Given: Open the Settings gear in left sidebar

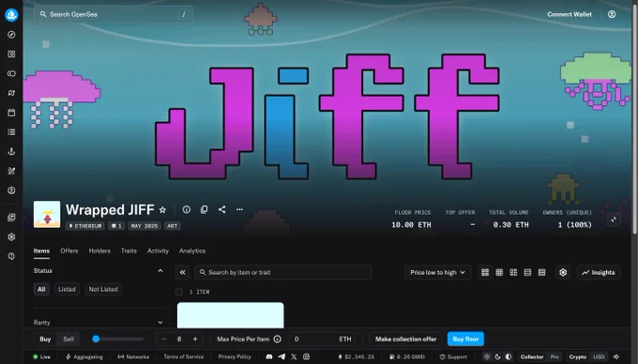Looking at the screenshot, I should click(x=11, y=236).
